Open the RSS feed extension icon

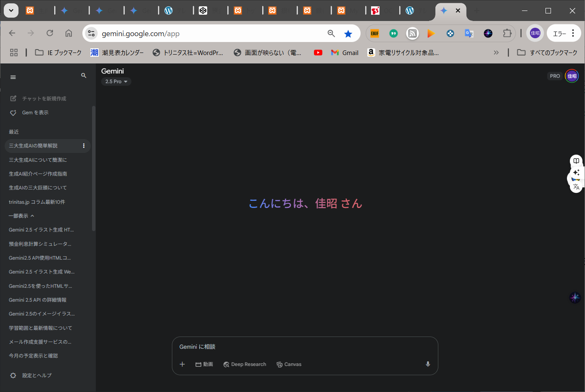tap(412, 33)
